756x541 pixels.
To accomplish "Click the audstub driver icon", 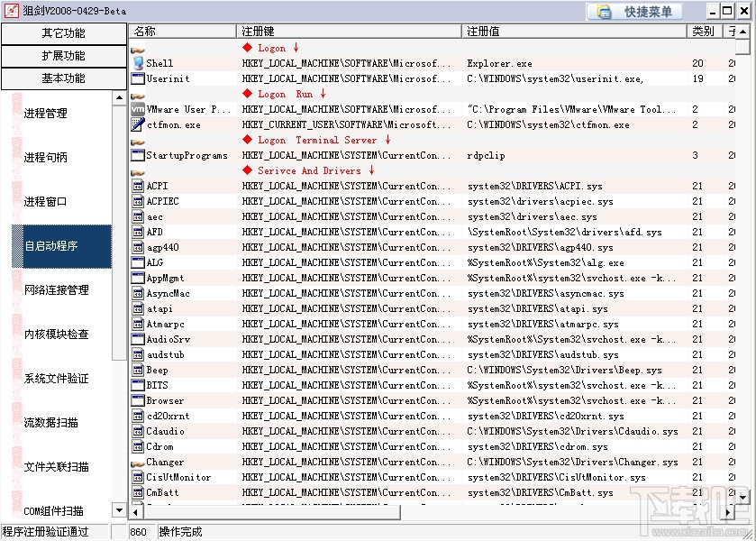I will pos(138,354).
